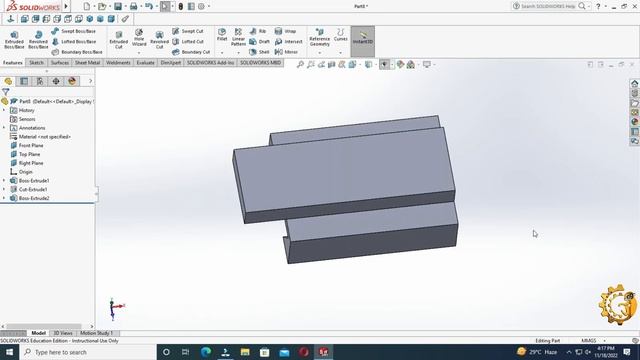Click Windows Start button
640x360 pixels.
[x=9, y=352]
